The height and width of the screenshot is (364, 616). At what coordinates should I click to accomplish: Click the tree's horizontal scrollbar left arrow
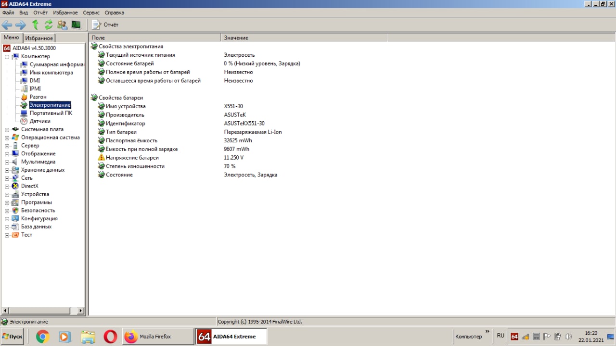[x=5, y=311]
